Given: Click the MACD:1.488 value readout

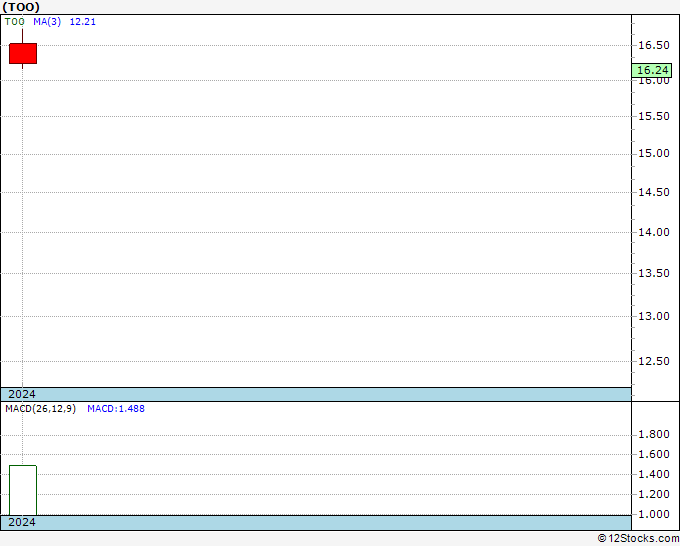Looking at the screenshot, I should 116,409.
